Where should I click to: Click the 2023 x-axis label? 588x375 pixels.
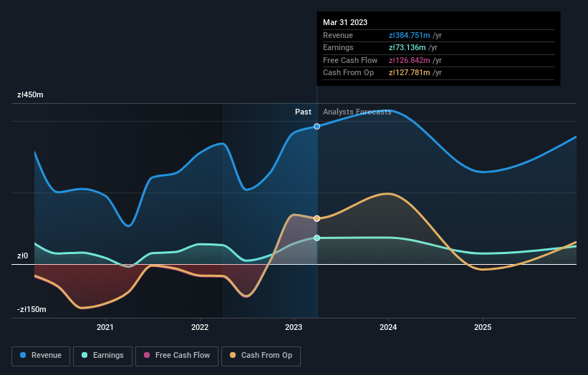click(294, 327)
